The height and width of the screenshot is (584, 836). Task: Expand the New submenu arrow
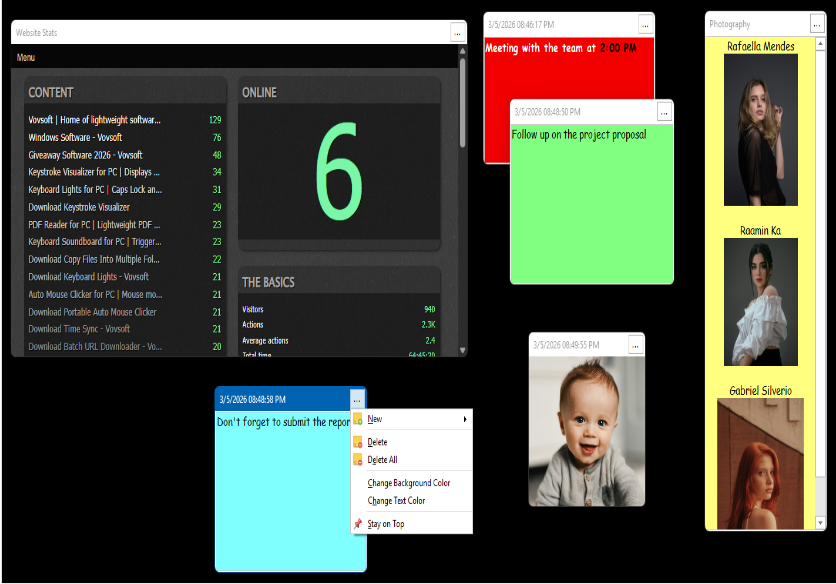pyautogui.click(x=465, y=419)
